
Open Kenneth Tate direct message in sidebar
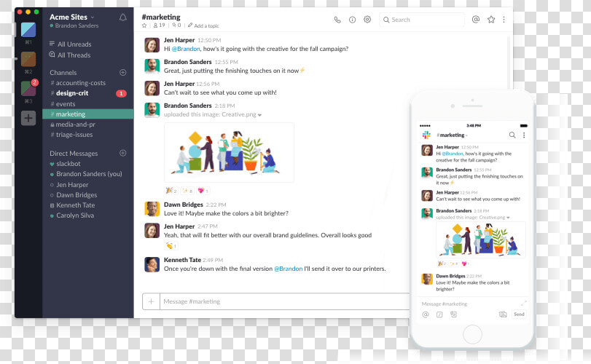click(x=72, y=205)
